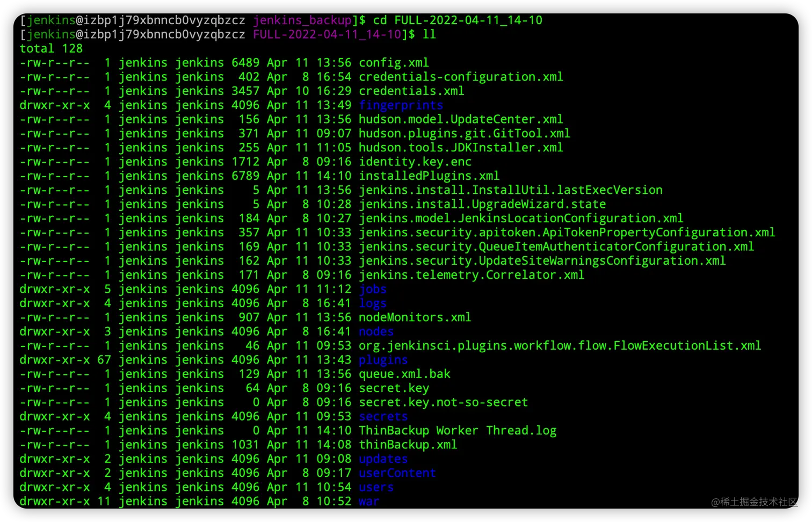Select file size 3457 of credentials.xml

pyautogui.click(x=245, y=91)
